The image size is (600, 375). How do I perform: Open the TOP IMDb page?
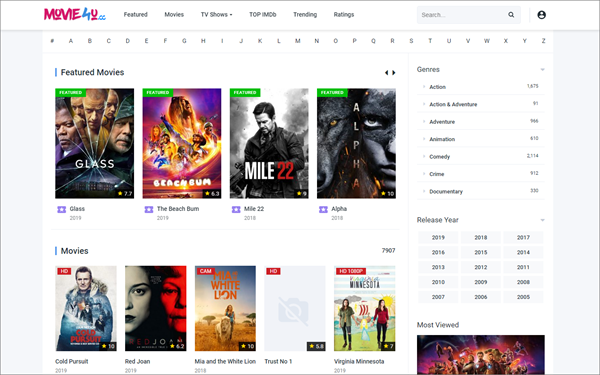click(263, 15)
